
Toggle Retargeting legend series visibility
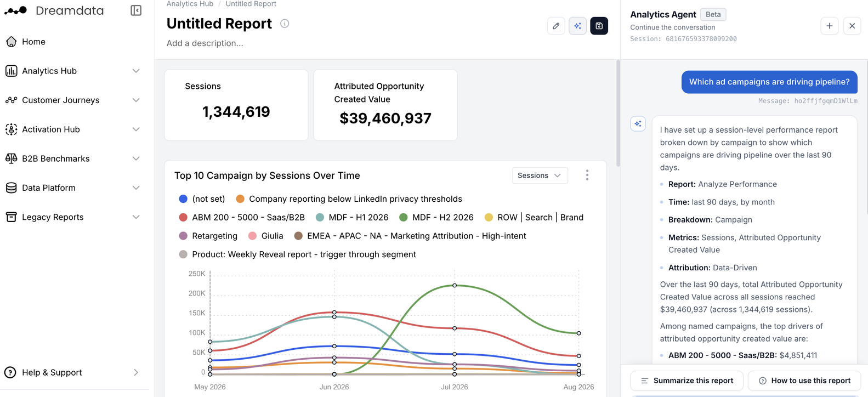click(x=208, y=236)
